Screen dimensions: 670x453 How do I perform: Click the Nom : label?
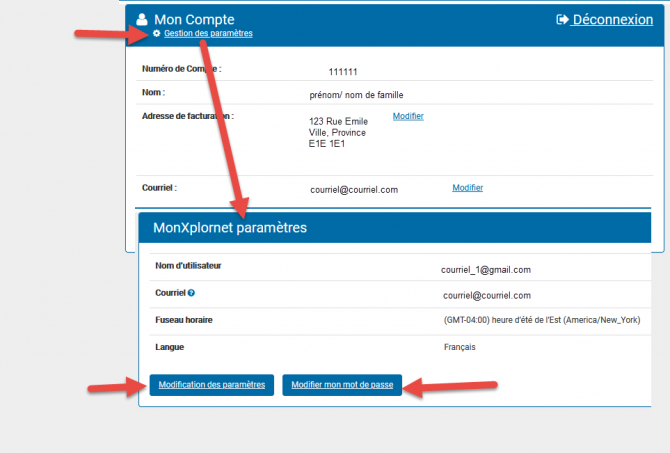point(153,92)
